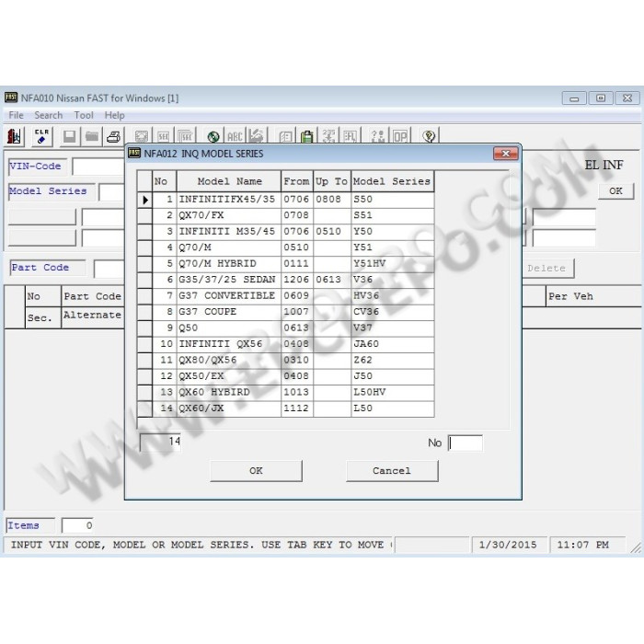Click the SEC toolbar icon
The width and height of the screenshot is (644, 644).
(164, 136)
